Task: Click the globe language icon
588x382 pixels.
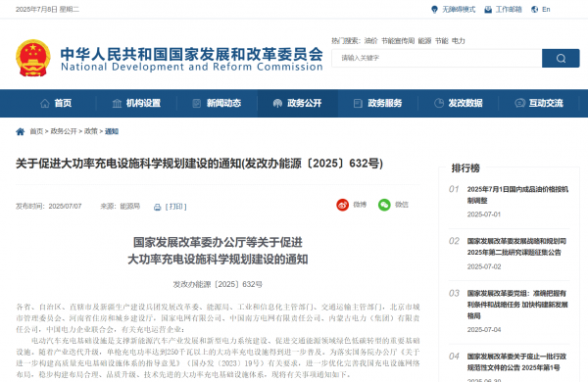Action: pos(535,10)
